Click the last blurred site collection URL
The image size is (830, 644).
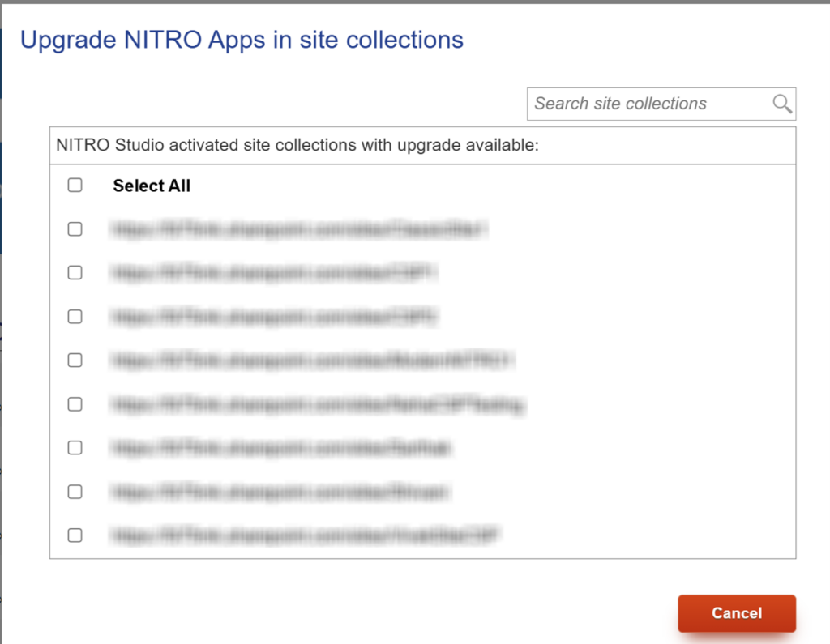pyautogui.click(x=305, y=535)
